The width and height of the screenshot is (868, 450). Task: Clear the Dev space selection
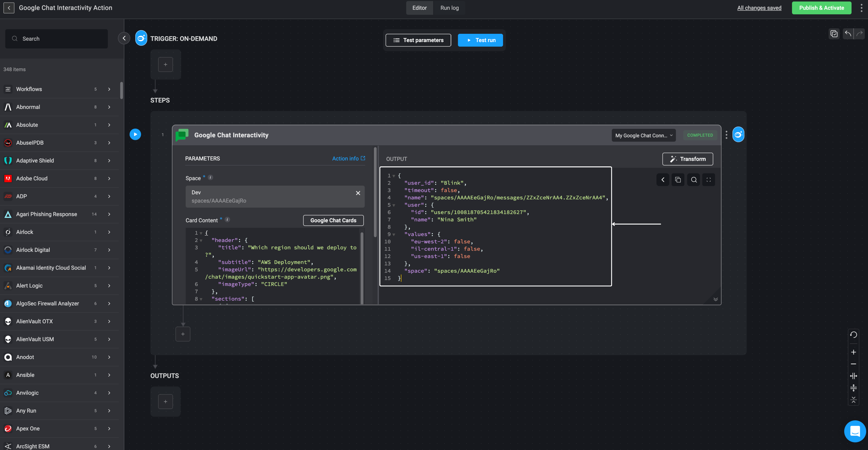click(358, 193)
